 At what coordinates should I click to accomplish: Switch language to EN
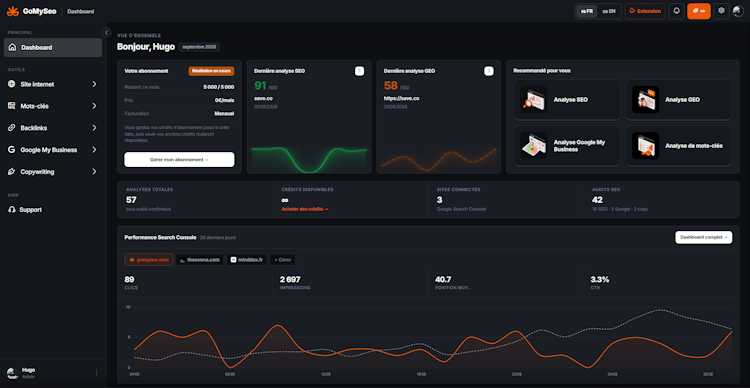(609, 11)
